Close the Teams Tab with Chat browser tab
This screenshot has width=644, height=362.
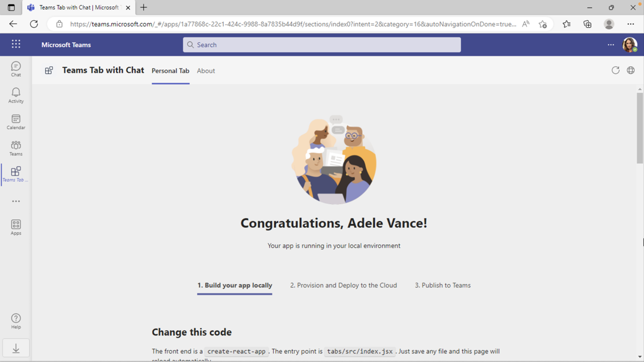coord(127,8)
